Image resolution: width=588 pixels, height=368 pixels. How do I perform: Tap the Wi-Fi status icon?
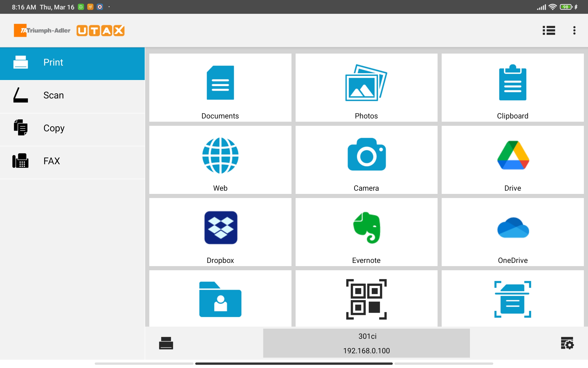click(553, 7)
